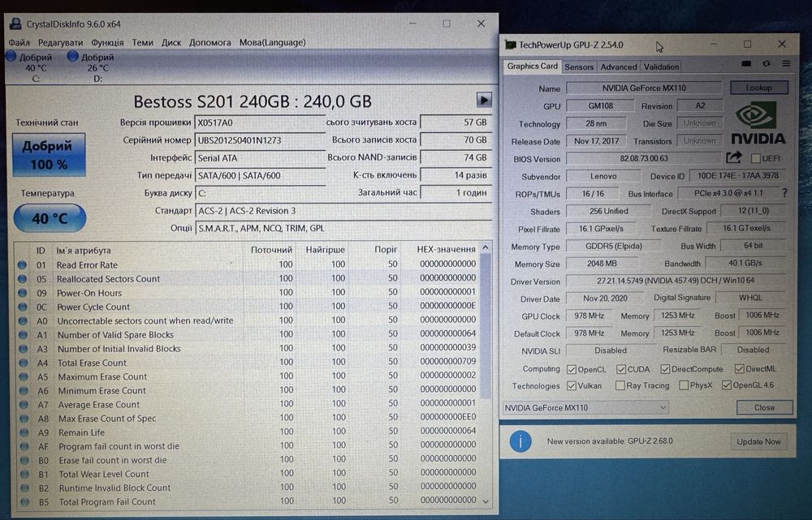Open the Теми menu
Image resolution: width=812 pixels, height=520 pixels.
coord(142,42)
